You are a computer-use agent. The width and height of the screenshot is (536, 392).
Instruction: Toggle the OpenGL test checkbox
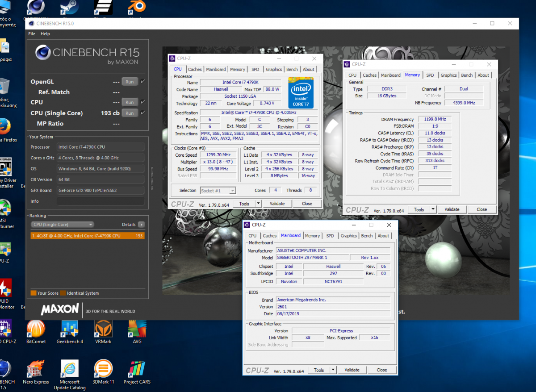point(142,82)
